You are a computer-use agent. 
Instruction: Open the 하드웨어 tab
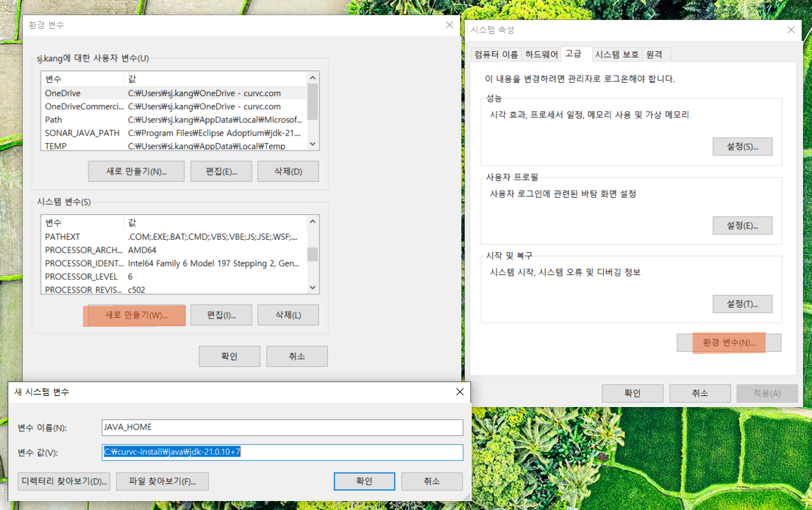click(x=542, y=55)
